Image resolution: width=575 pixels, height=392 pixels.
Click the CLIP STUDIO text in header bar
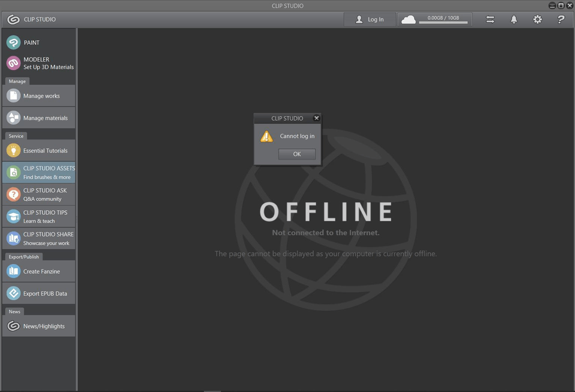coord(40,19)
